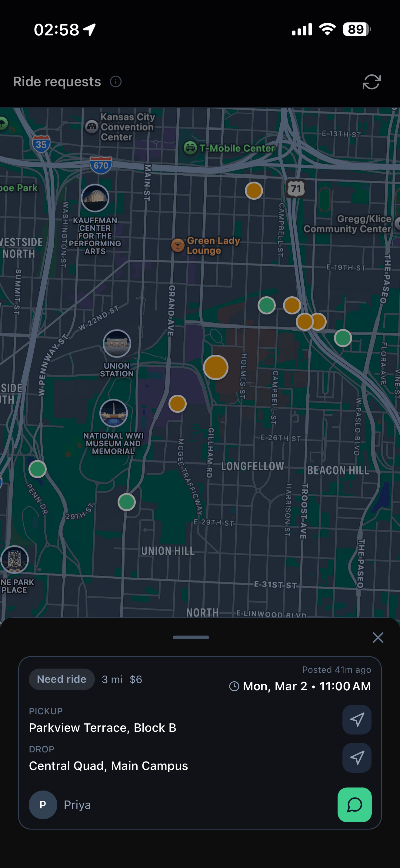400x868 pixels.
Task: Select orange marker beside McGee Trafficway
Action: (x=177, y=403)
